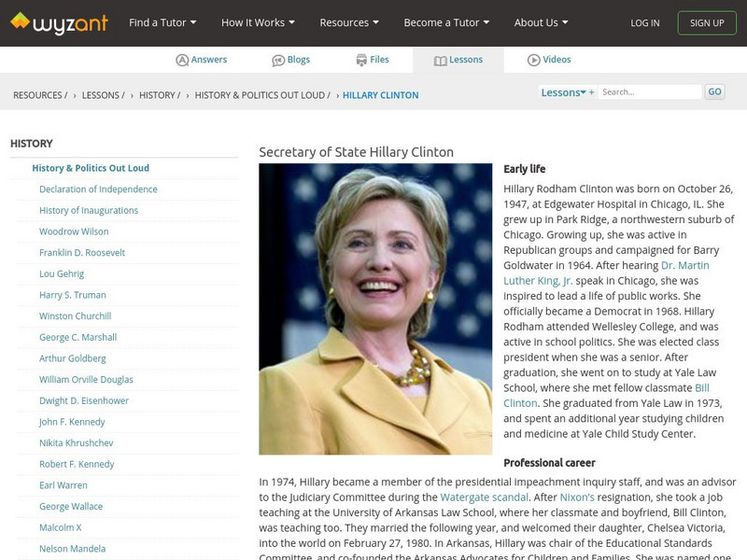The image size is (747, 560).
Task: Follow the Watergate scandal link
Action: (x=484, y=497)
